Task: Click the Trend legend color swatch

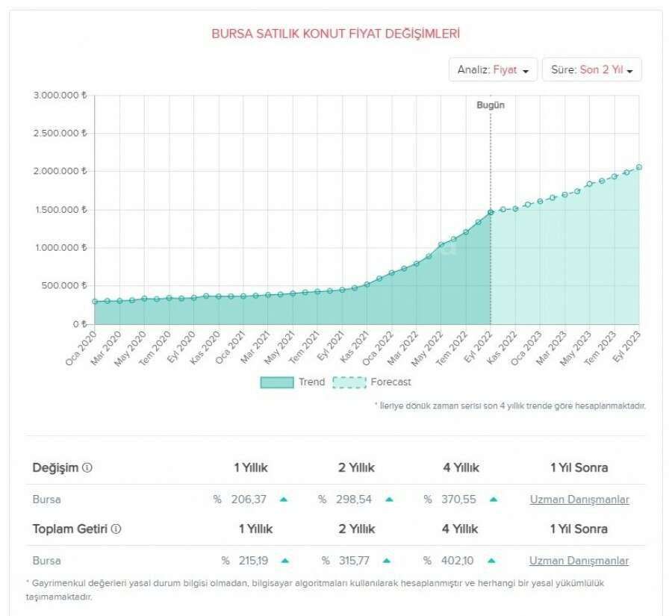Action: coord(277,382)
